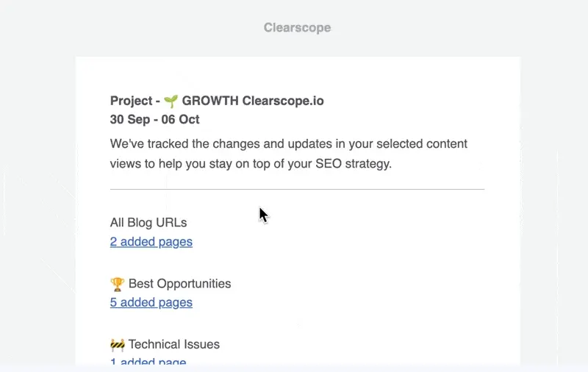Click the horizontal divider line below intro
This screenshot has height=372, width=588.
(x=297, y=190)
